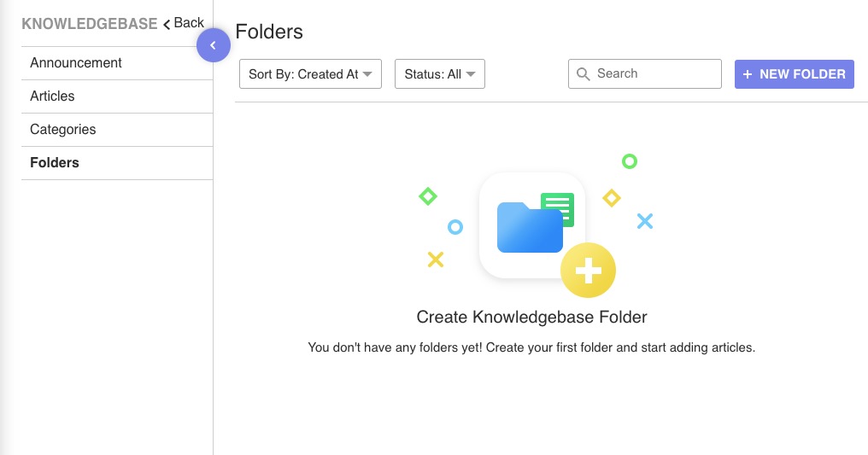Viewport: 868px width, 455px height.
Task: Open the Sort By: Created At dropdown
Action: [311, 74]
